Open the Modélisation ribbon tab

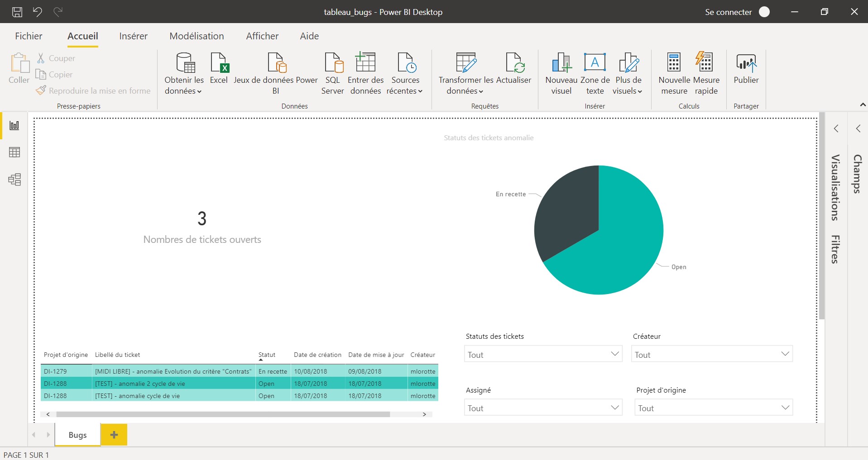click(197, 36)
